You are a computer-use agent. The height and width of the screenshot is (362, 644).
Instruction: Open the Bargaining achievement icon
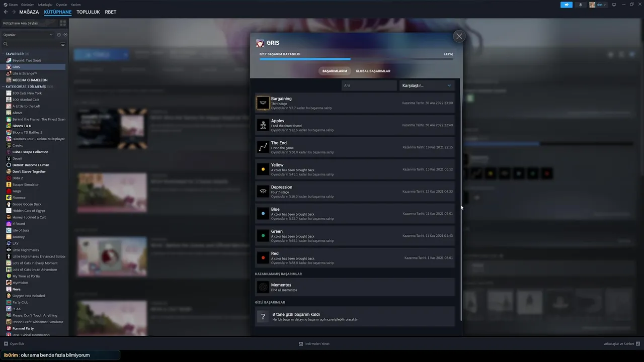pos(263,103)
